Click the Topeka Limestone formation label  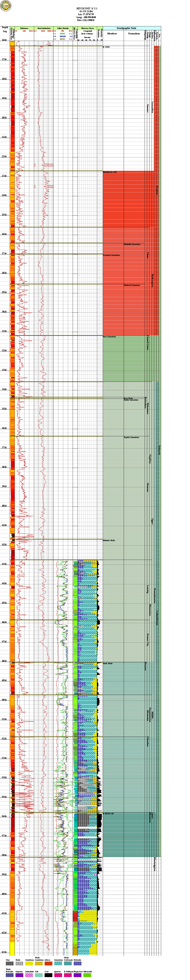(131, 437)
